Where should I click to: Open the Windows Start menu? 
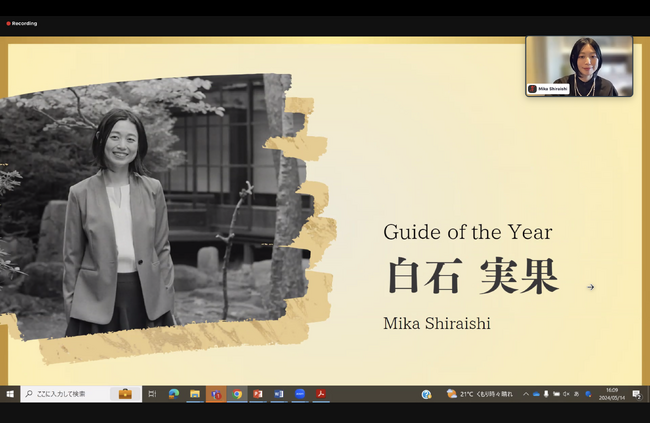(x=10, y=394)
